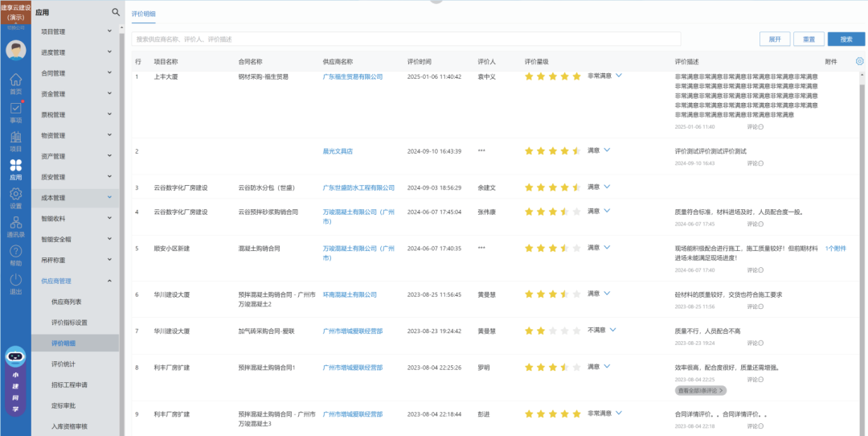Collapse the 供应商管理 menu section
868x436 pixels.
coord(109,281)
